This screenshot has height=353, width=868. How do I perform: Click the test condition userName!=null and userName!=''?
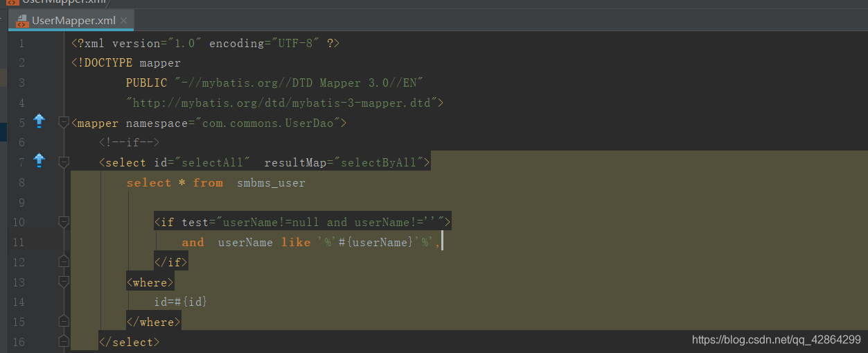pyautogui.click(x=330, y=222)
